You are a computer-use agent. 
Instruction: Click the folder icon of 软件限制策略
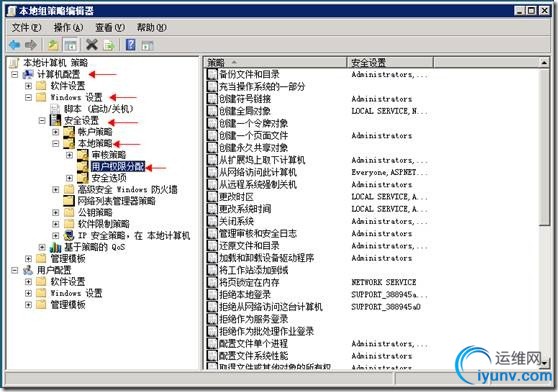[x=69, y=224]
